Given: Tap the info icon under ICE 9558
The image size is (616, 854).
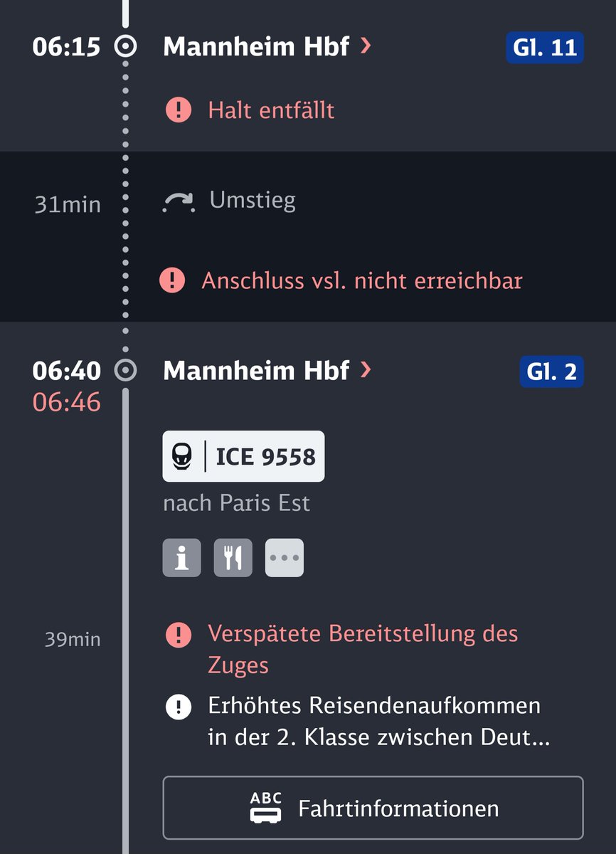Looking at the screenshot, I should [182, 557].
